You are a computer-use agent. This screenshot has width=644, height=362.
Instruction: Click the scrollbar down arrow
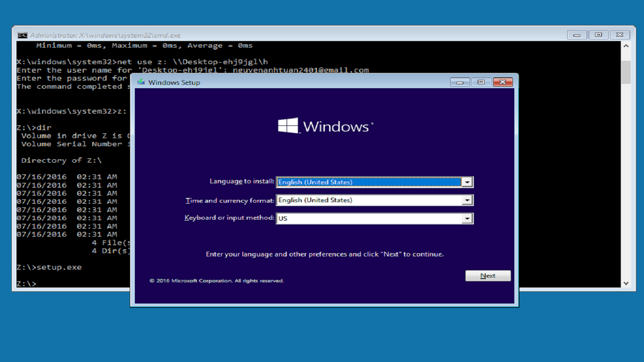626,283
